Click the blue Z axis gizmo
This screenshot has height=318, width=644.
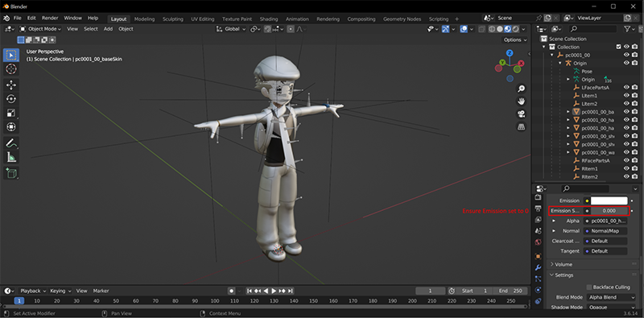(510, 53)
